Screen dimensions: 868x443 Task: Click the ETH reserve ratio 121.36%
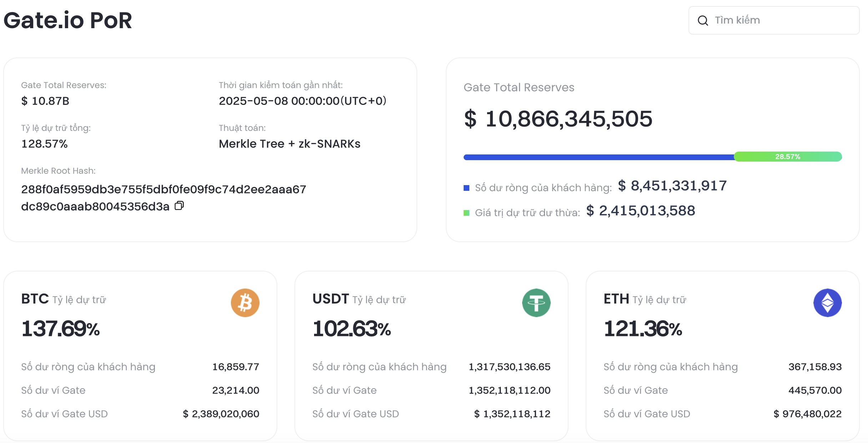(x=643, y=329)
